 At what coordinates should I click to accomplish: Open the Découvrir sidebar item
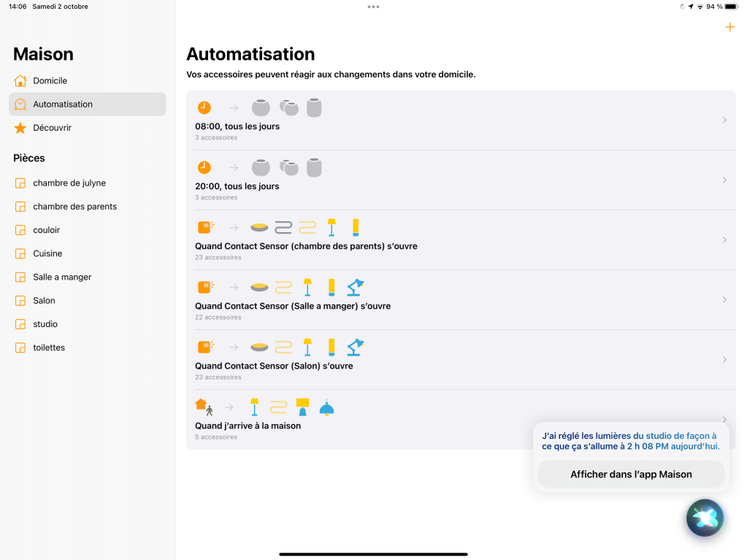pyautogui.click(x=53, y=128)
